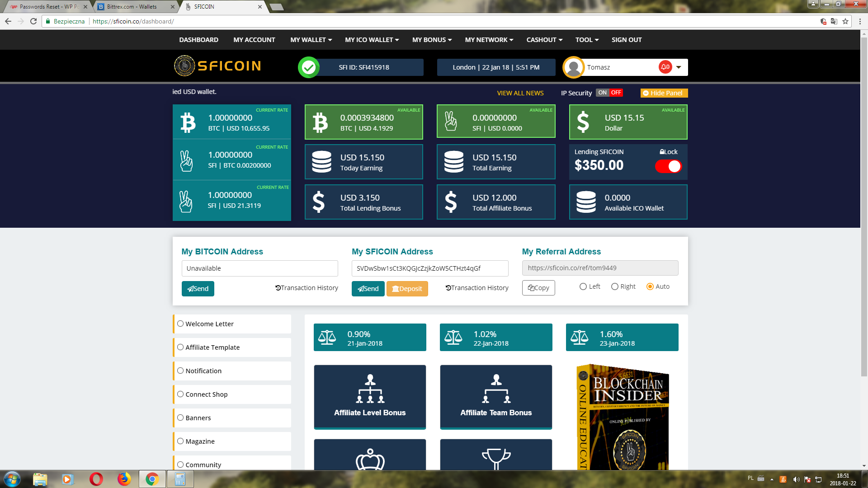Viewport: 868px width, 488px height.
Task: Click the My SFICOIN Address field
Action: (x=430, y=268)
